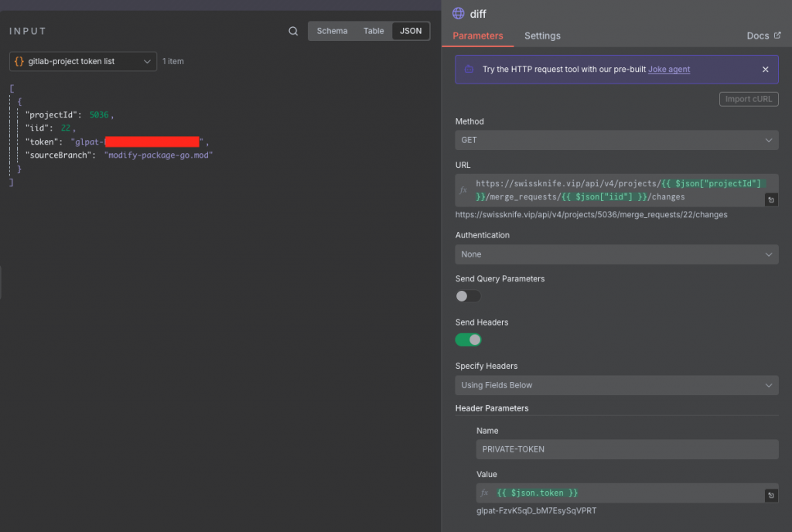Disable the Send Headers toggle
Screen dimensions: 792x532
[x=468, y=339]
